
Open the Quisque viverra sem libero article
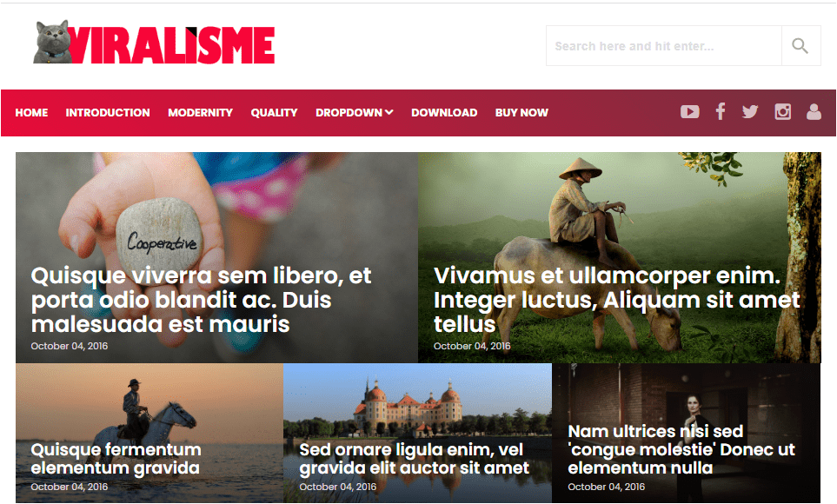pyautogui.click(x=202, y=300)
